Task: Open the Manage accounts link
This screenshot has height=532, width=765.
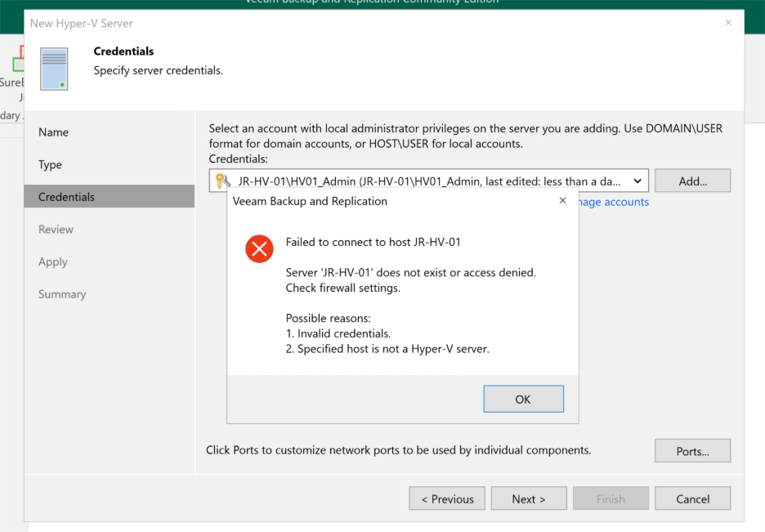Action: [613, 202]
